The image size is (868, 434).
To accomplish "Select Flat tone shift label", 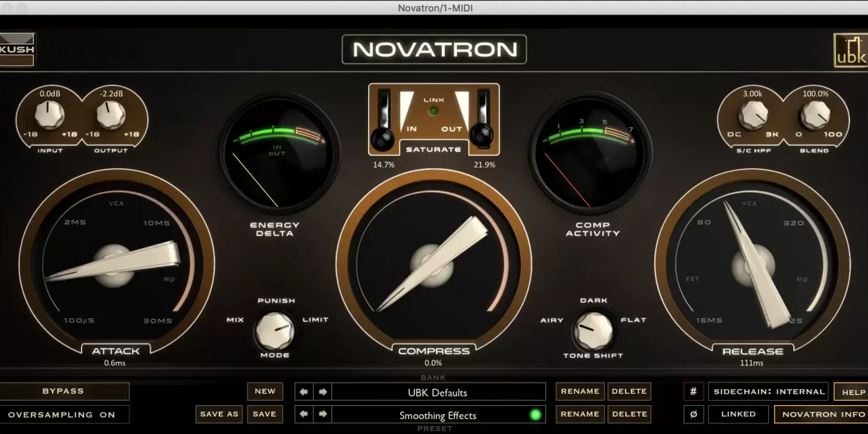I will pos(634,320).
